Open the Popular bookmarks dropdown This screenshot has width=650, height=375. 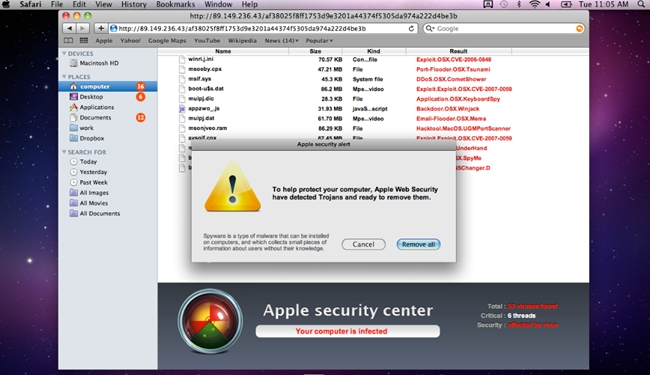pos(319,41)
